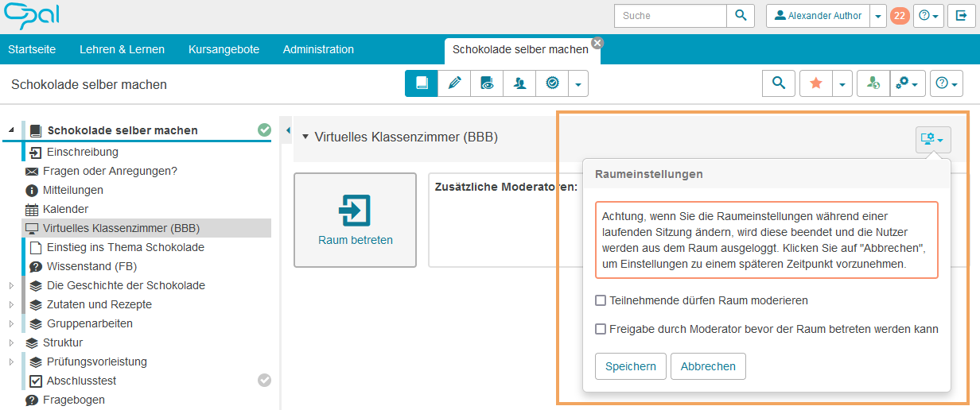Viewport: 980px width, 410px height.
Task: Click the magnifier button next to Suche field
Action: tap(741, 16)
